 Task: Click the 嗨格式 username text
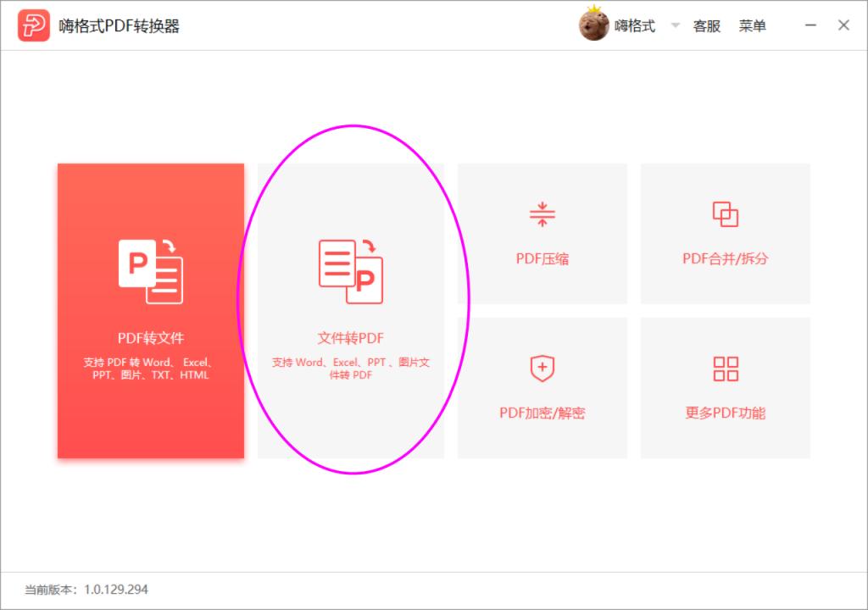636,25
